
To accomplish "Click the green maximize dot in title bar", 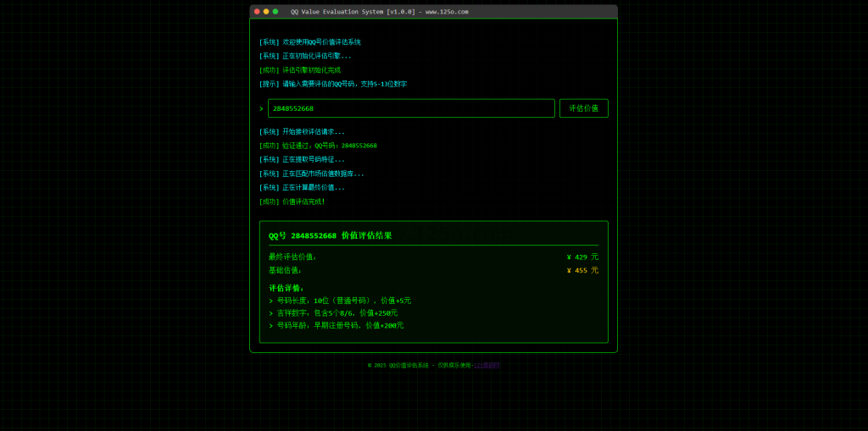I will 275,12.
